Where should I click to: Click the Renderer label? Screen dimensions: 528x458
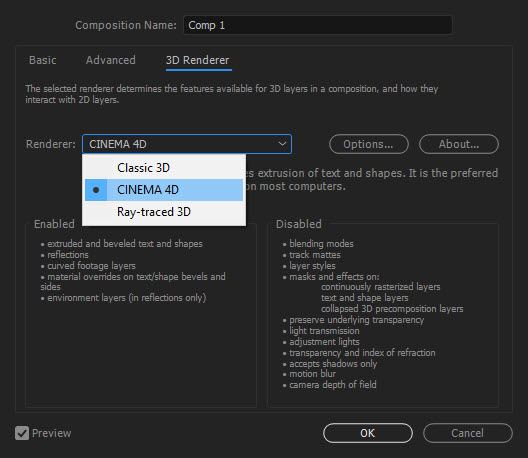(51, 144)
